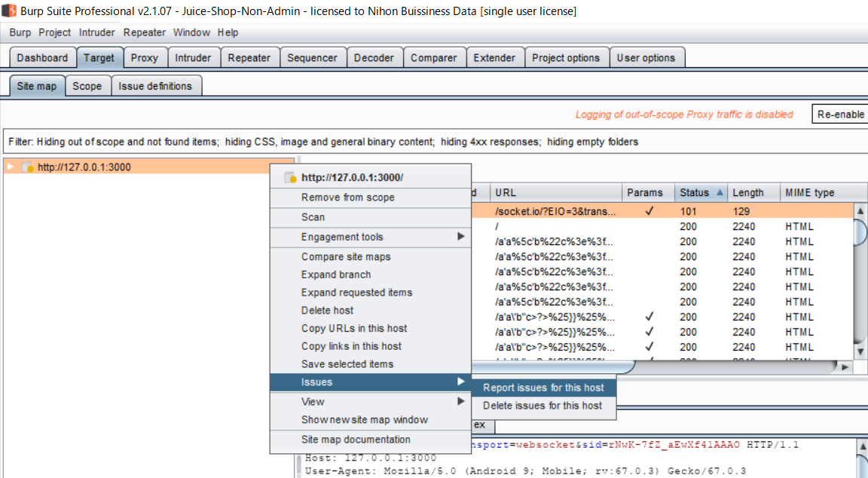Open the View submenu arrow

click(460, 401)
